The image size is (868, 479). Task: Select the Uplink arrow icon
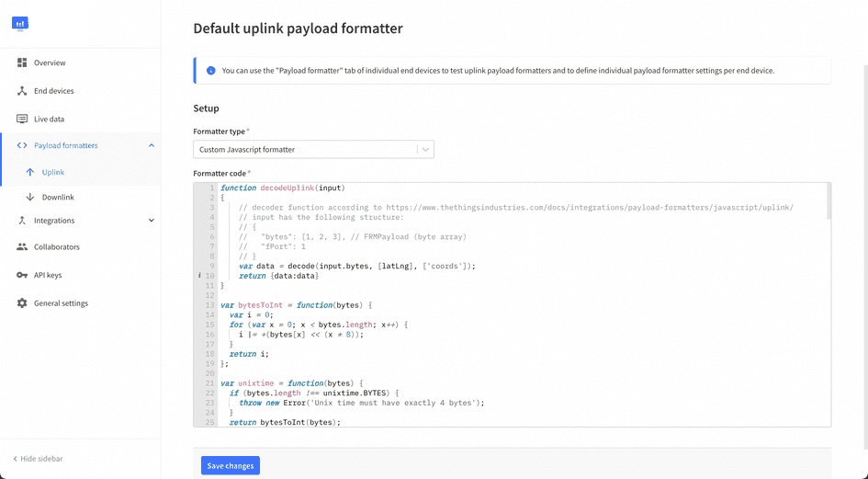point(30,172)
